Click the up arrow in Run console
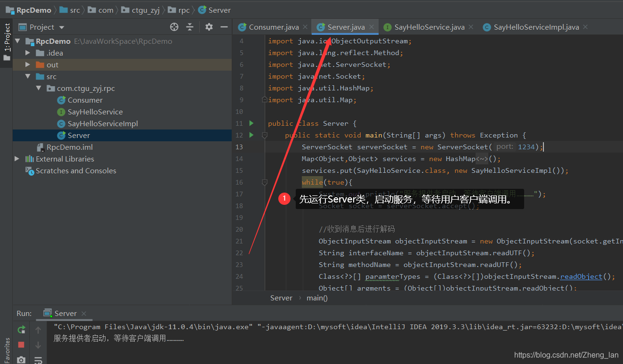 pos(38,330)
